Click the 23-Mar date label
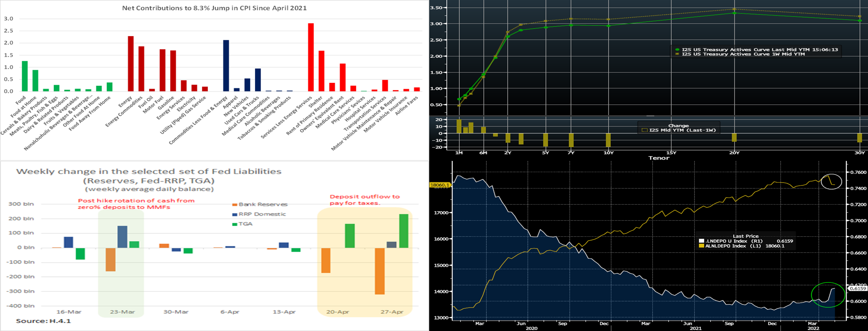Screen dimensions: 868x331 [122, 312]
